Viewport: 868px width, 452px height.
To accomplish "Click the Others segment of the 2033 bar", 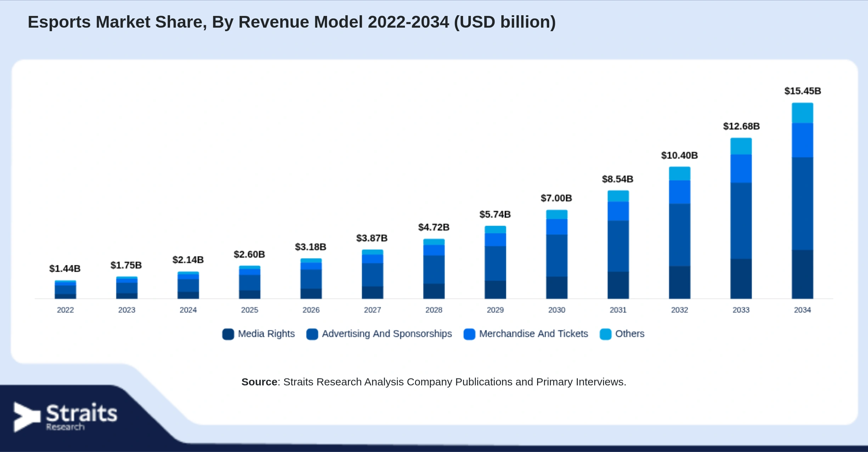I will coord(741,146).
